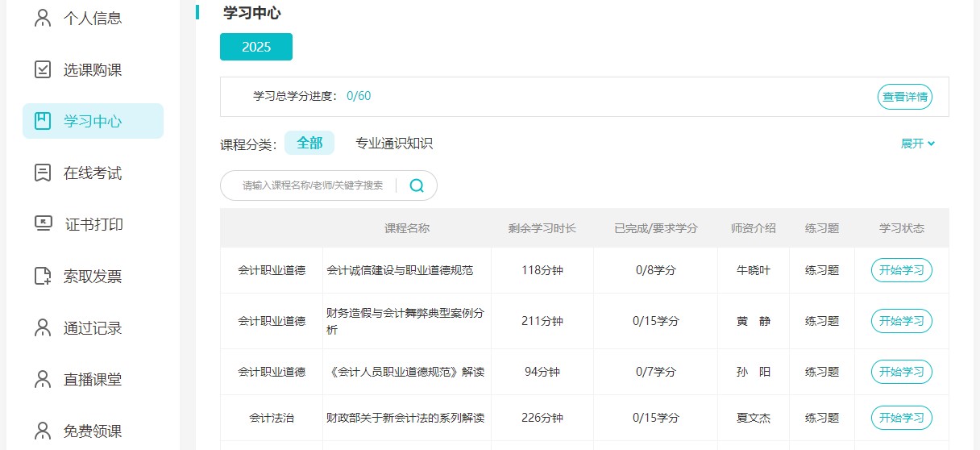980x450 pixels.
Task: Click the 选课购课 checklist icon
Action: coord(43,69)
